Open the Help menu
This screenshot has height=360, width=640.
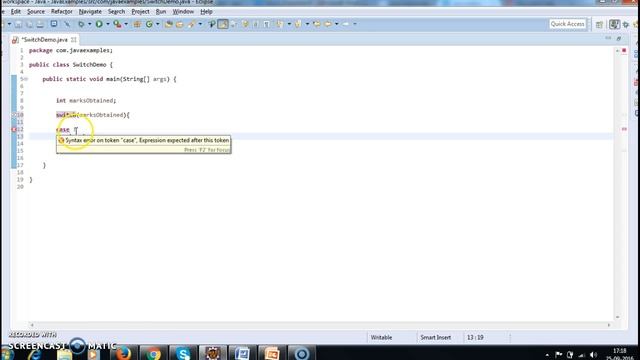tap(206, 11)
